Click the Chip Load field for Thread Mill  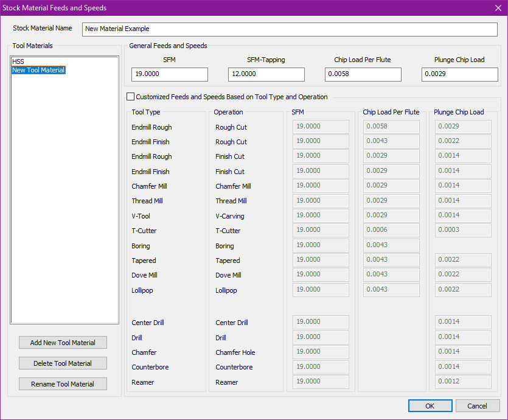391,201
